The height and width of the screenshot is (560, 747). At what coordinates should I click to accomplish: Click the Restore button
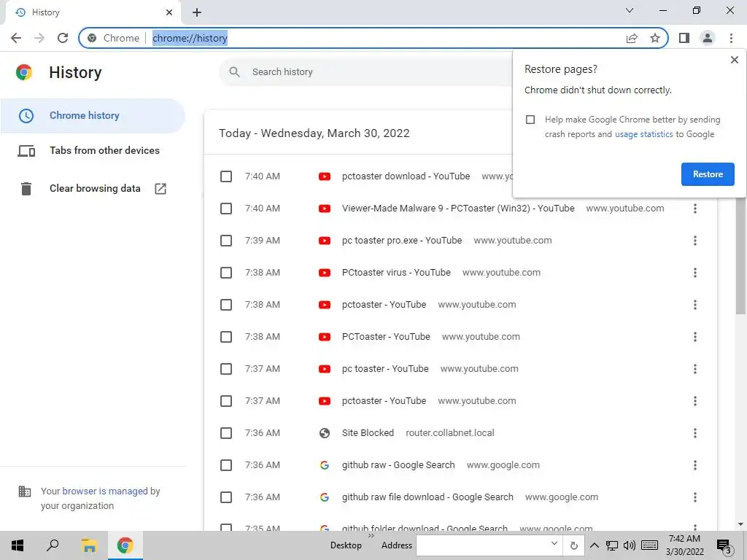[708, 174]
